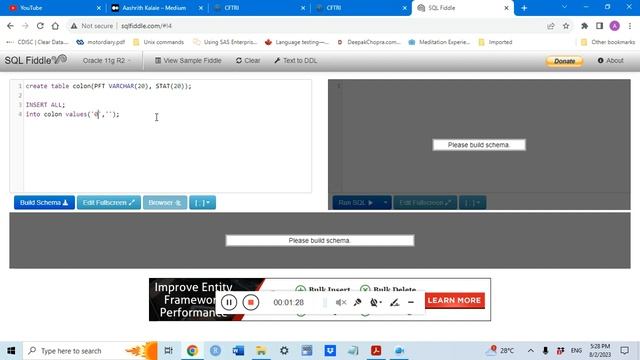Open the Using SAS Enterprise bookmark
This screenshot has height=360, width=640.
click(x=225, y=42)
